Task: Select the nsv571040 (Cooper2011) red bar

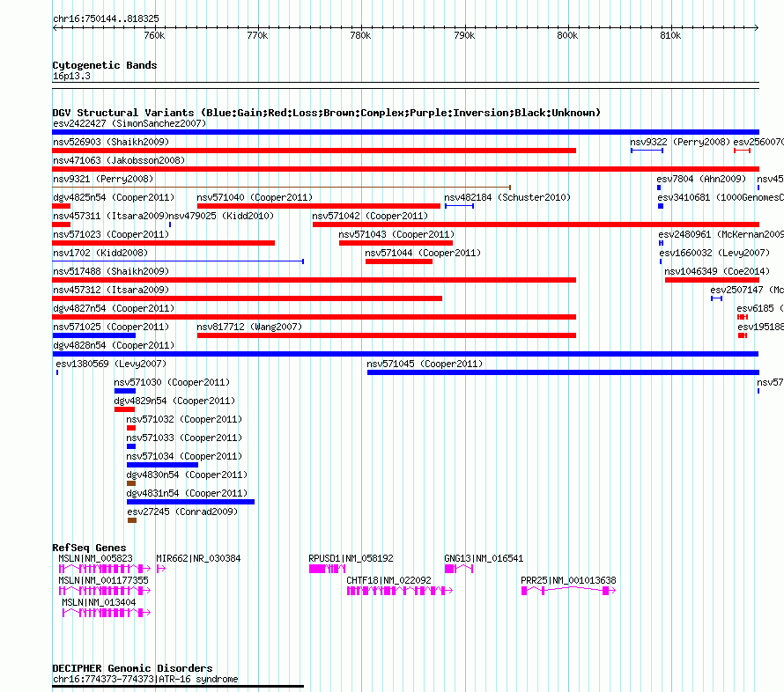Action: (x=319, y=206)
